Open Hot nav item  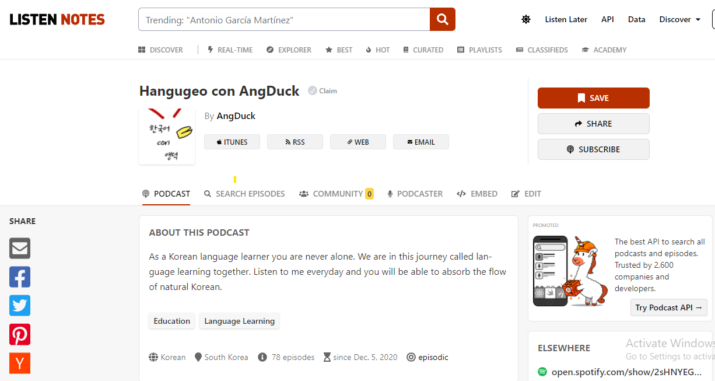pos(378,50)
